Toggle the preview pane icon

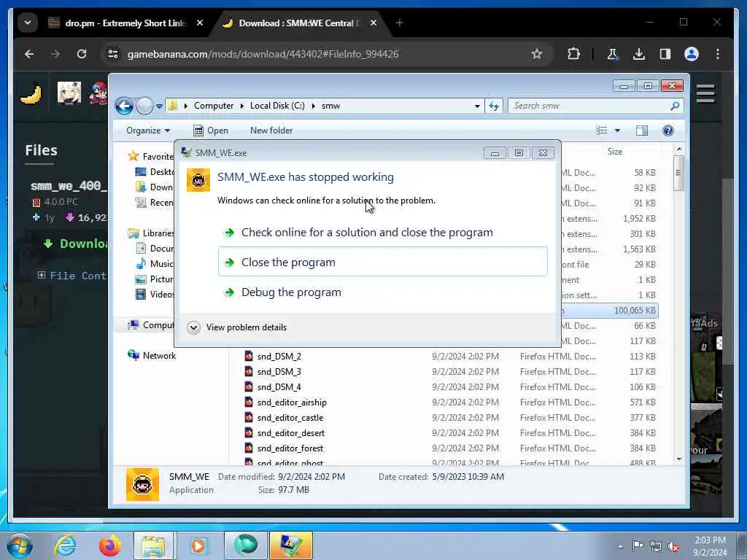click(642, 131)
